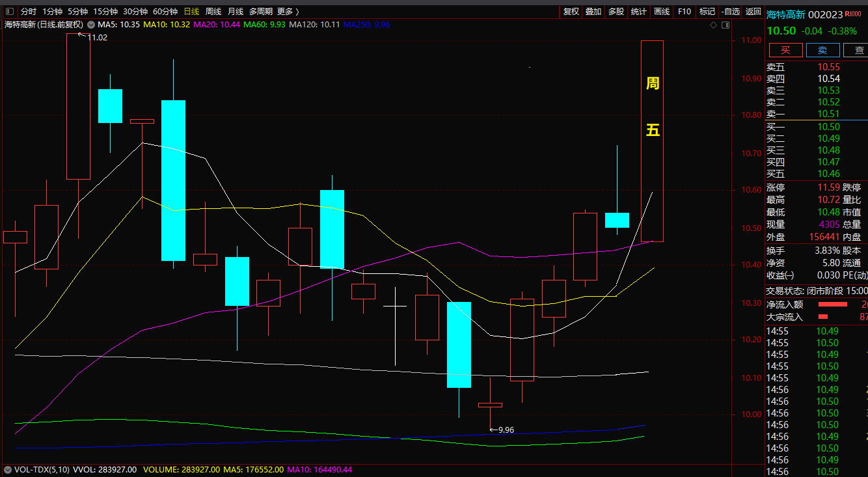Screen dimensions: 868x477
Task: Click the large 周五 candlestick on right
Action: click(x=652, y=141)
